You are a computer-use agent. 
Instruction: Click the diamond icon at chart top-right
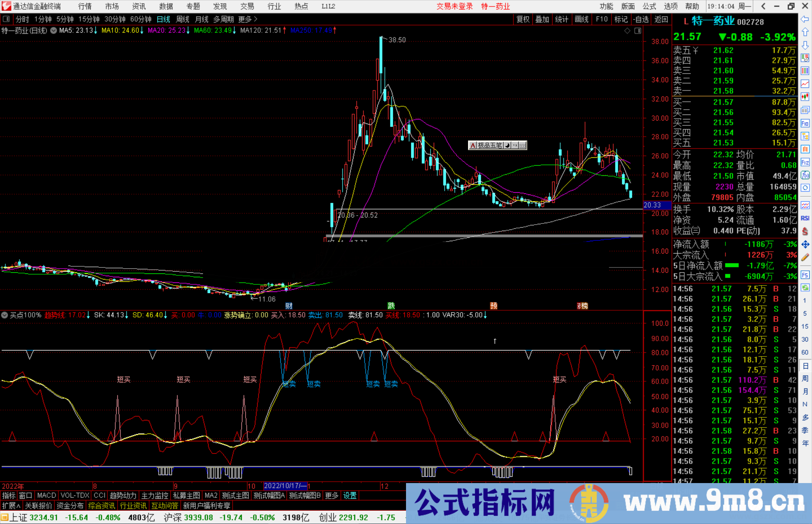627,31
